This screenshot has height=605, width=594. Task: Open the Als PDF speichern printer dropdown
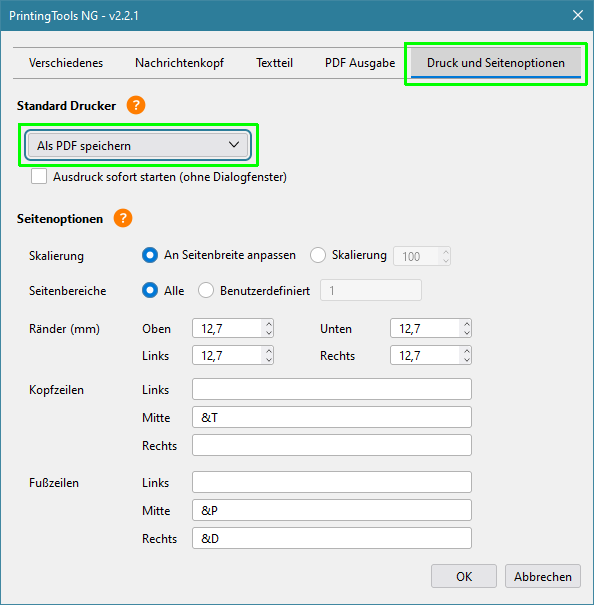click(x=138, y=145)
